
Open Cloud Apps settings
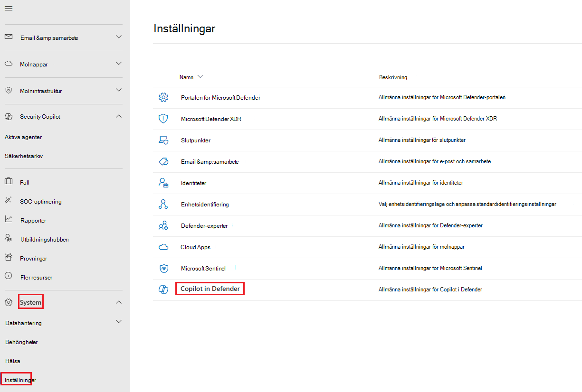[x=195, y=247]
